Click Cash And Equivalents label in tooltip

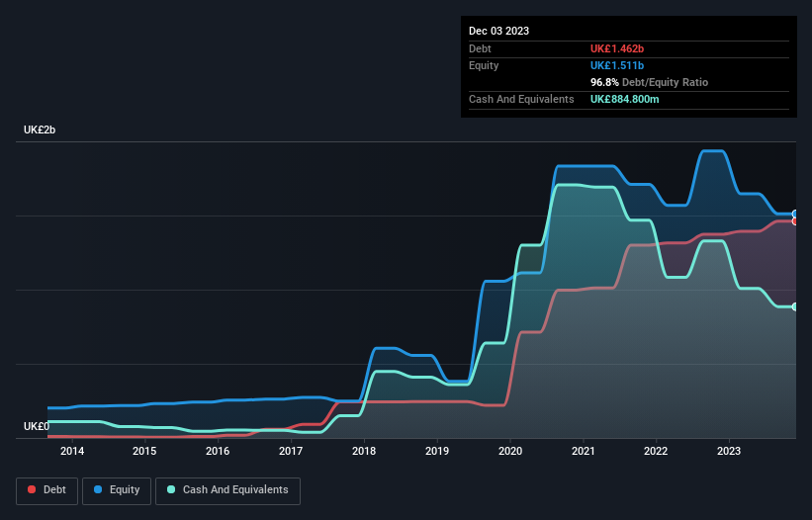(521, 99)
